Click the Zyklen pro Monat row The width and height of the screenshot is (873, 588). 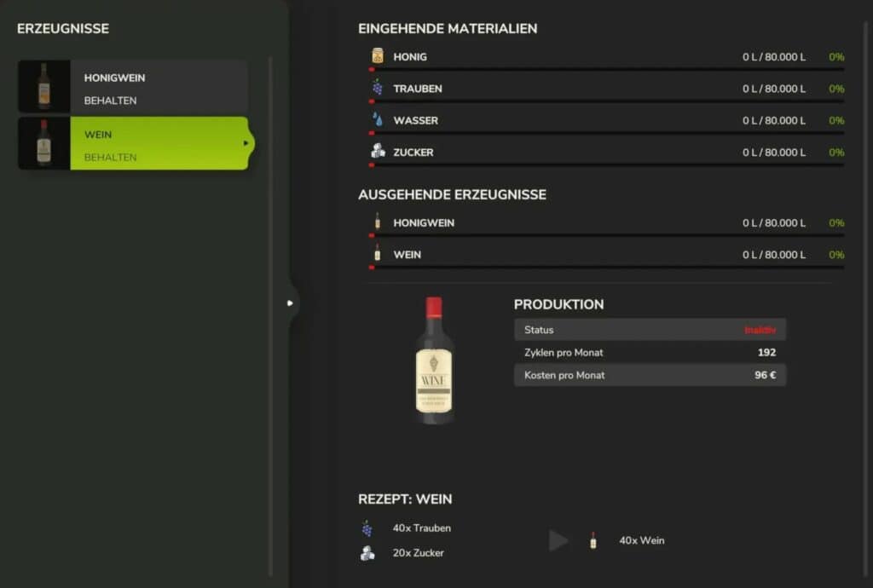(x=650, y=352)
